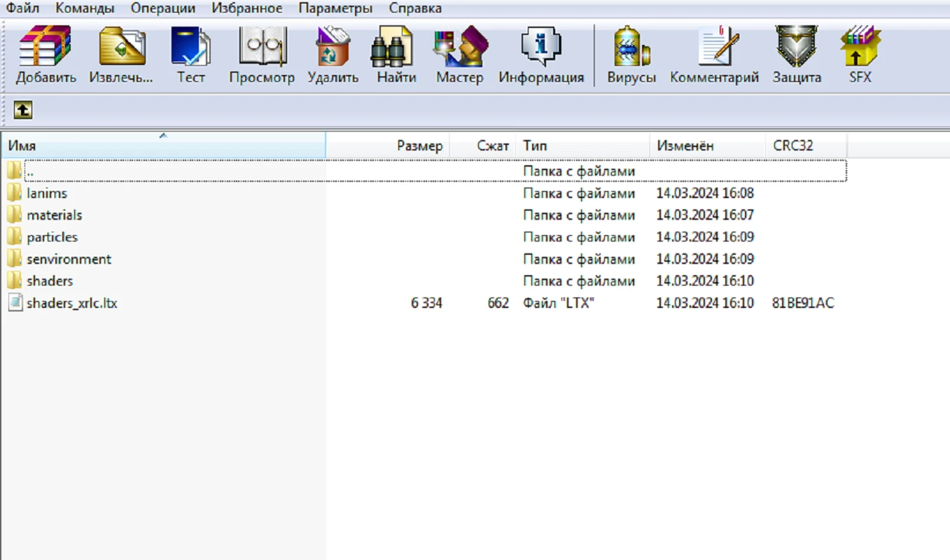Image resolution: width=950 pixels, height=560 pixels.
Task: Open the Параметры menu
Action: [335, 8]
